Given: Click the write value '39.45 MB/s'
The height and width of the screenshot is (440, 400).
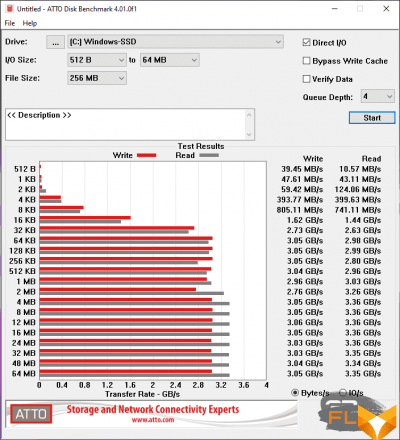Looking at the screenshot, I should click(302, 169).
